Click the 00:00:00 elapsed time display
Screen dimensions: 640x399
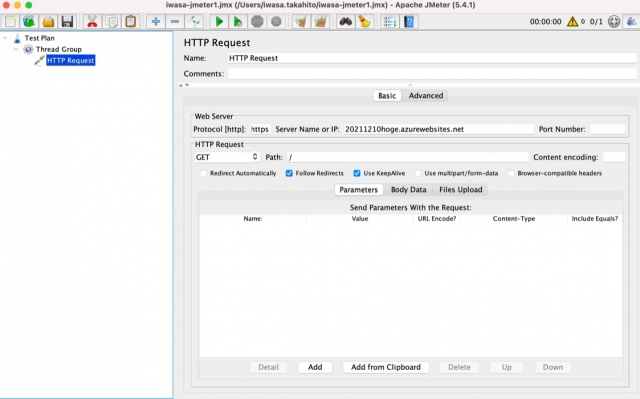coord(545,22)
